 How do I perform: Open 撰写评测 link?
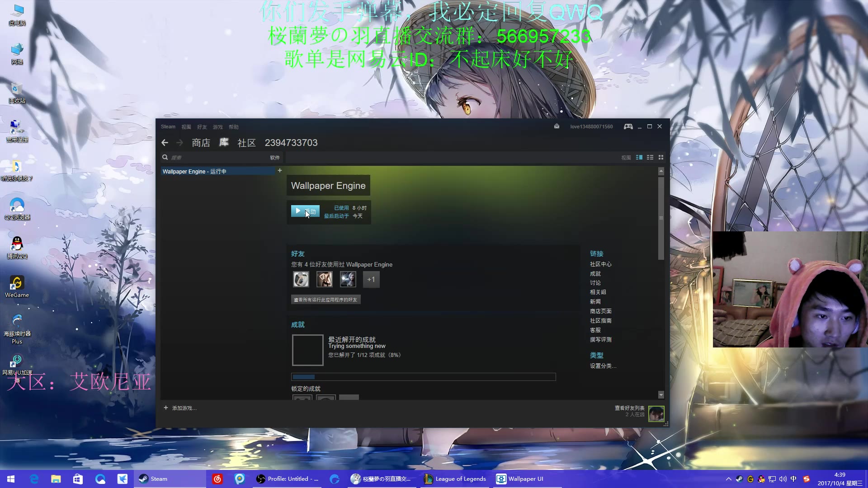[601, 340]
